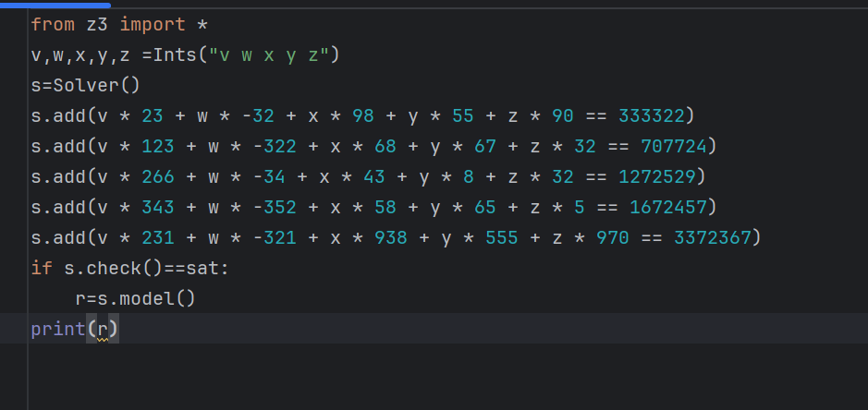Click the string "v w x y z"
The image size is (868, 410).
269,55
